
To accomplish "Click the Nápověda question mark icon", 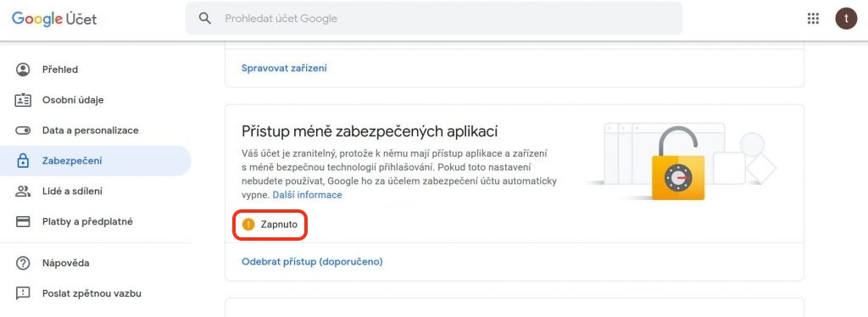I will (x=23, y=264).
